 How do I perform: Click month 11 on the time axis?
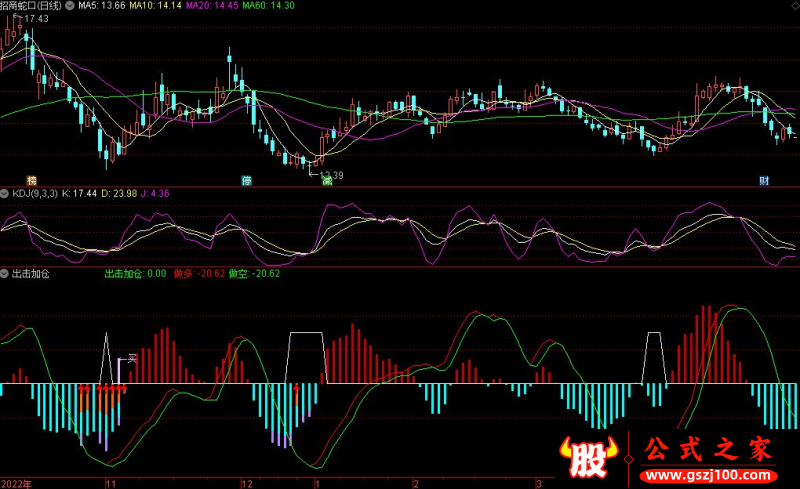pyautogui.click(x=111, y=484)
